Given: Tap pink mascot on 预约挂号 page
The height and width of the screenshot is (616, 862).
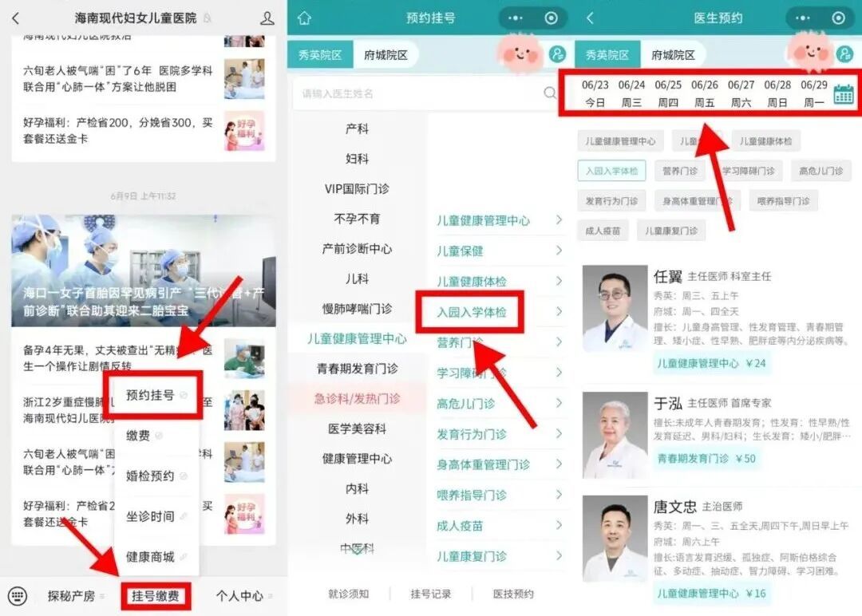Looking at the screenshot, I should 520,53.
